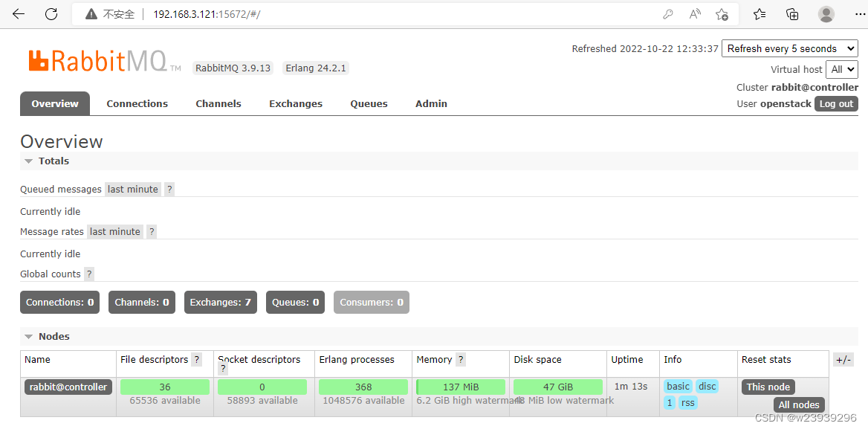Click the browser favorites star icon
The height and width of the screenshot is (429, 868).
[761, 13]
